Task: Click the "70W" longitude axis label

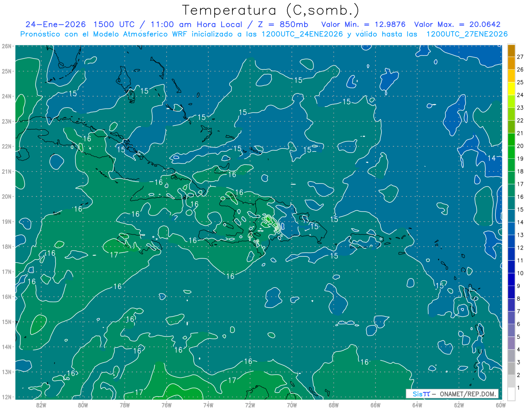Action: 292,405
